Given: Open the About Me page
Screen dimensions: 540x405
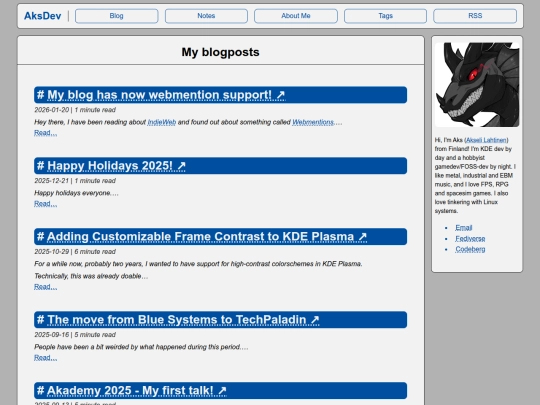Looking at the screenshot, I should [296, 16].
